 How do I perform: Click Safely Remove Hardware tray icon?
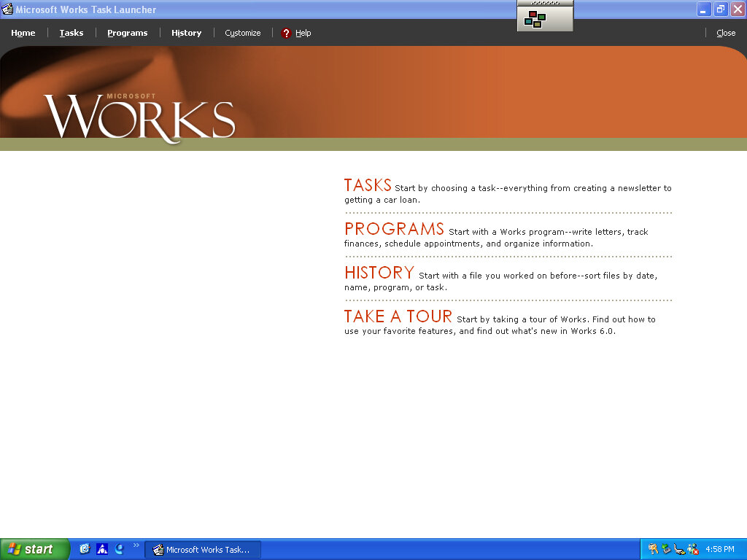[666, 549]
